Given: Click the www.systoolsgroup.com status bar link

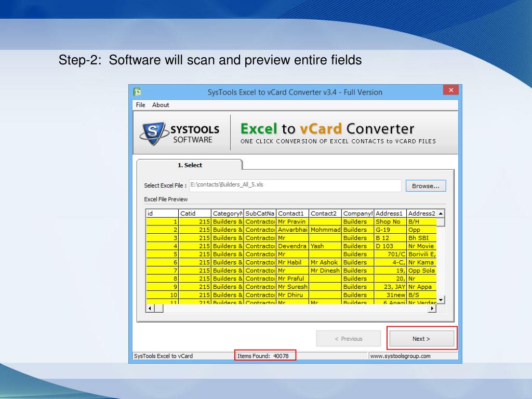Looking at the screenshot, I should click(400, 356).
